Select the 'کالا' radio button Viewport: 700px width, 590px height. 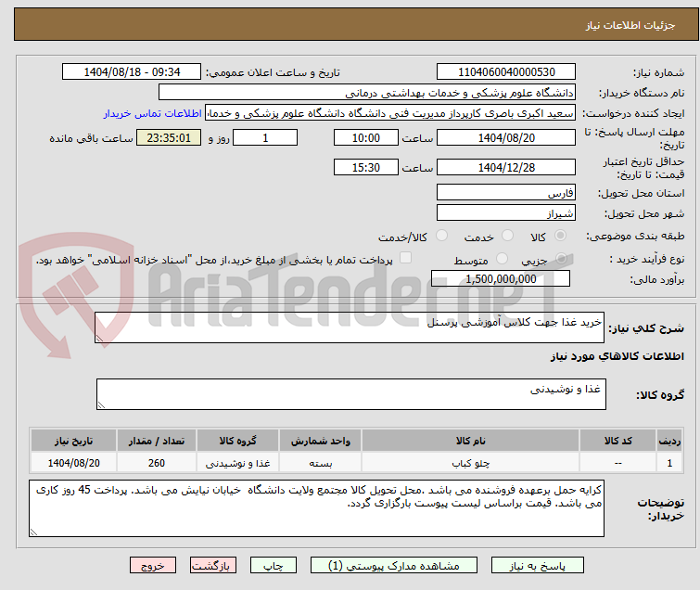point(560,235)
